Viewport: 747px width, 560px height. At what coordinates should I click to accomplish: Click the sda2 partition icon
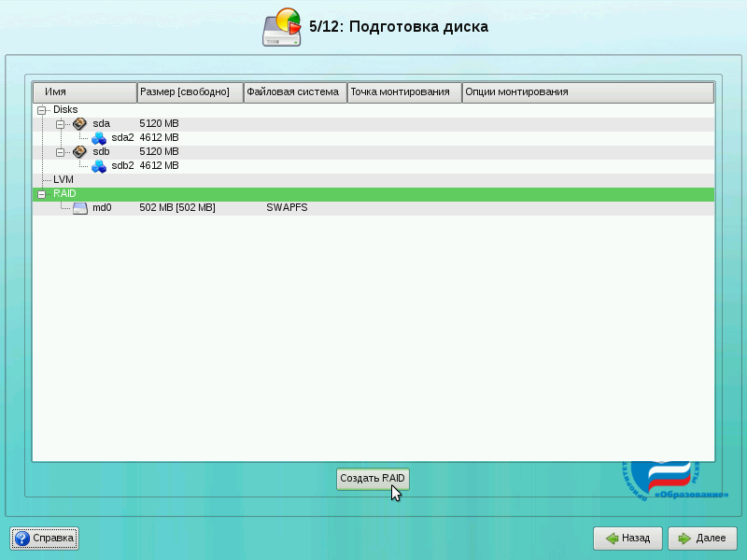(x=99, y=137)
